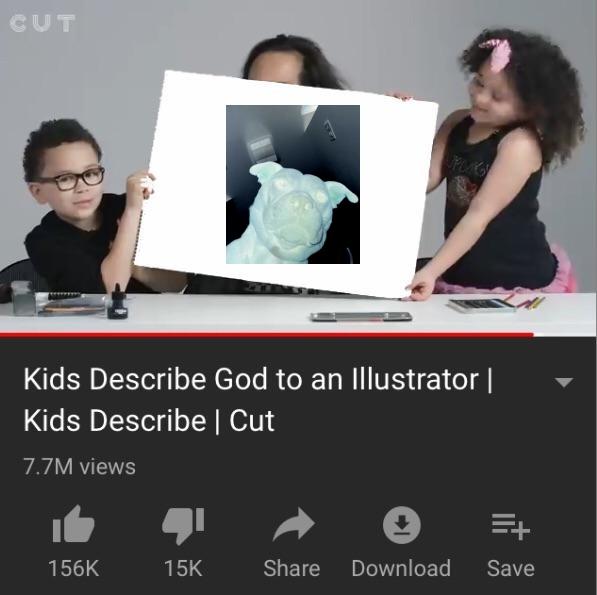Click the white drawing board in the video

[286, 185]
